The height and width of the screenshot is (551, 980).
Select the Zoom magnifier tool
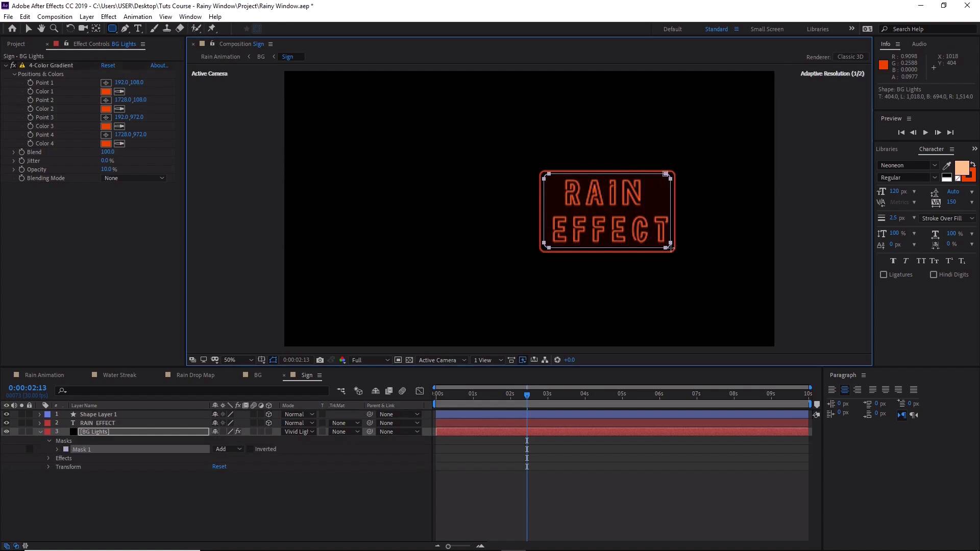(x=54, y=29)
